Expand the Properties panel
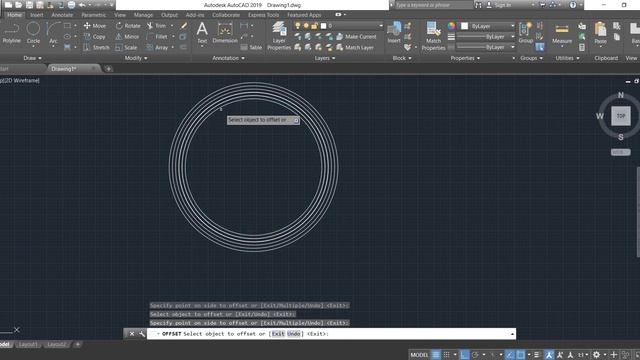This screenshot has width=640, height=360. (x=465, y=58)
